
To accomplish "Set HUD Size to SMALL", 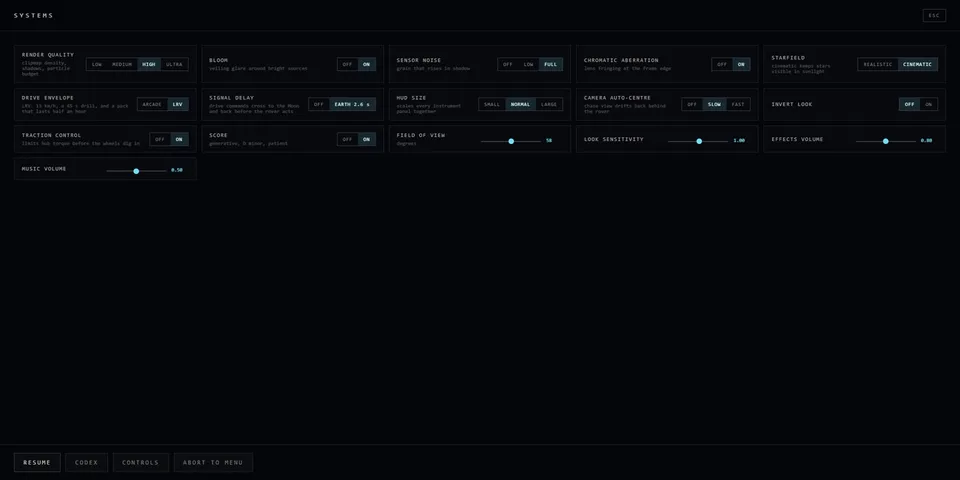I will [x=492, y=104].
